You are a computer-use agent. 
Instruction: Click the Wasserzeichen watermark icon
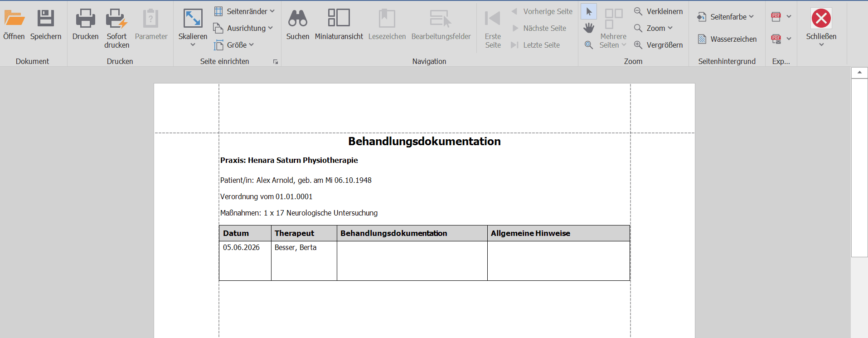pos(702,39)
